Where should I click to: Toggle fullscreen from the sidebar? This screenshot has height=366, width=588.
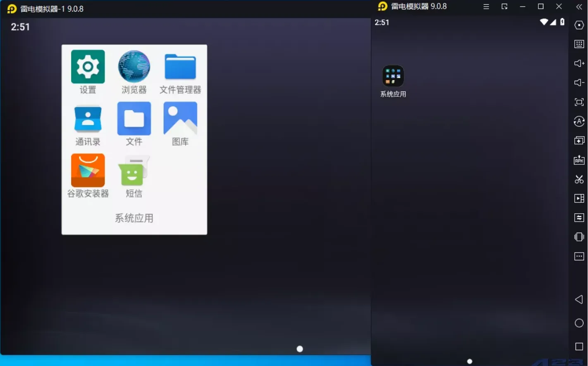579,102
